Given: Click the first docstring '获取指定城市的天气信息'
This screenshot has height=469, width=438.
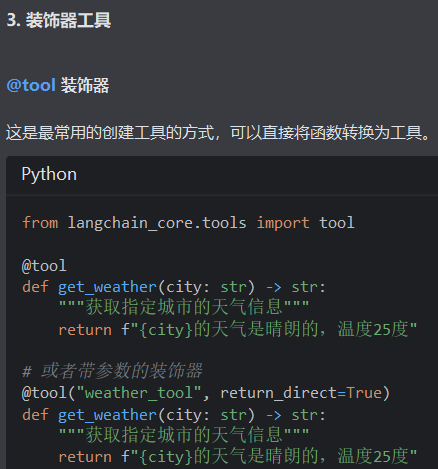Looking at the screenshot, I should click(184, 308).
